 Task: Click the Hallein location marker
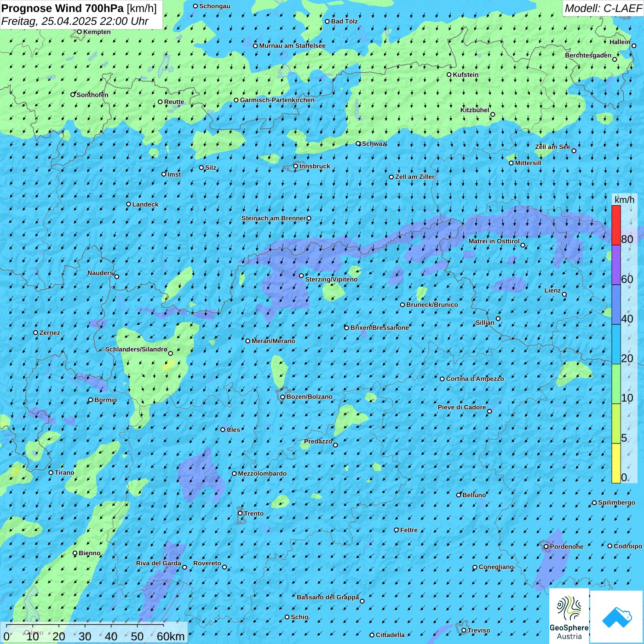(634, 46)
